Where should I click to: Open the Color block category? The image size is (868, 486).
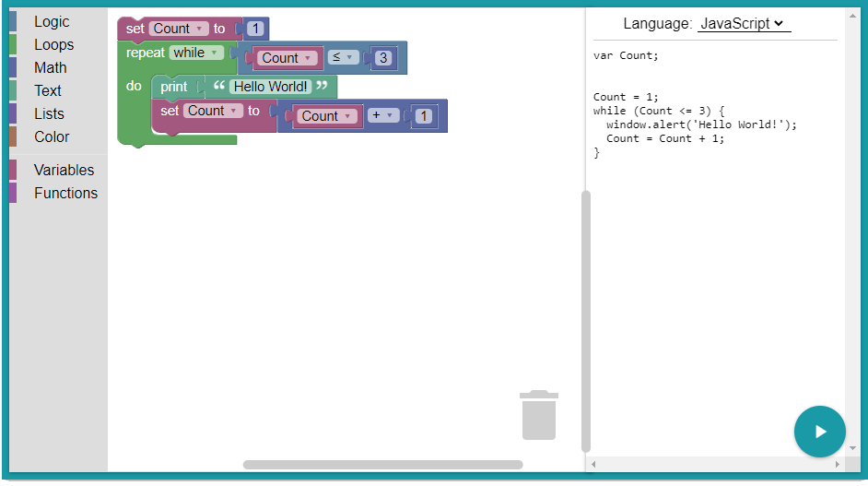[52, 136]
